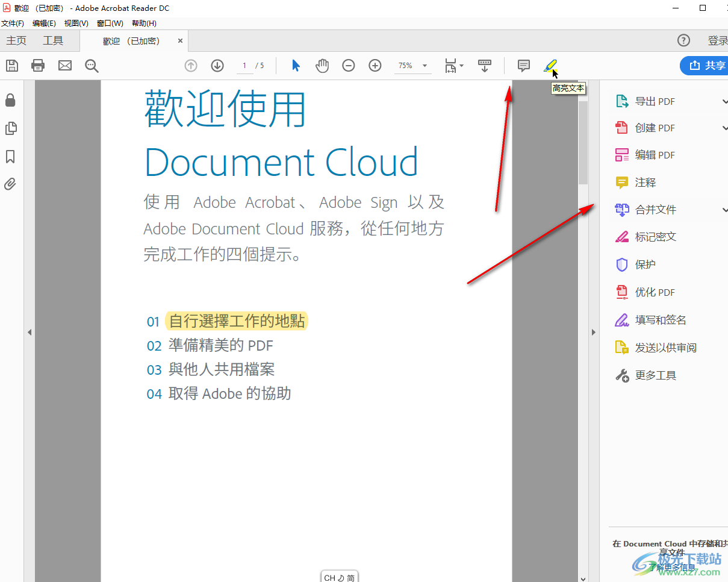728x582 pixels.
Task: Open the 导出 PDF tool
Action: 655,101
